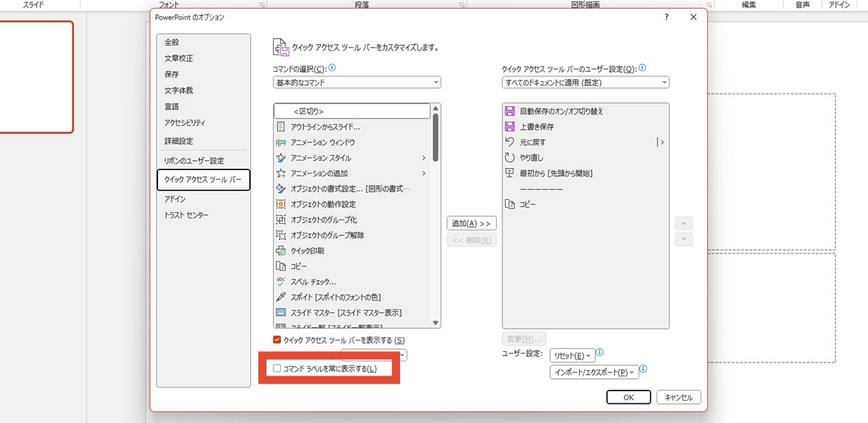
Task: Open the 文章校正 options category
Action: [203, 58]
